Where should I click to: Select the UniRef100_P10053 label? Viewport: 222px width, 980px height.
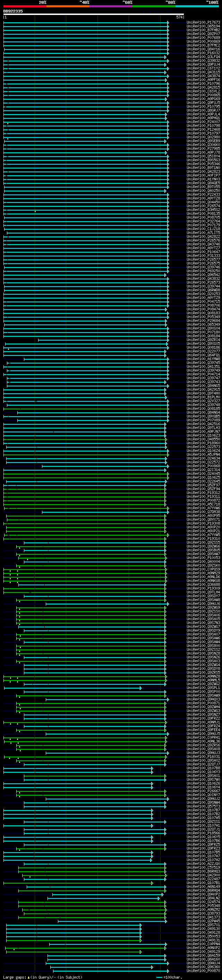coord(203,558)
